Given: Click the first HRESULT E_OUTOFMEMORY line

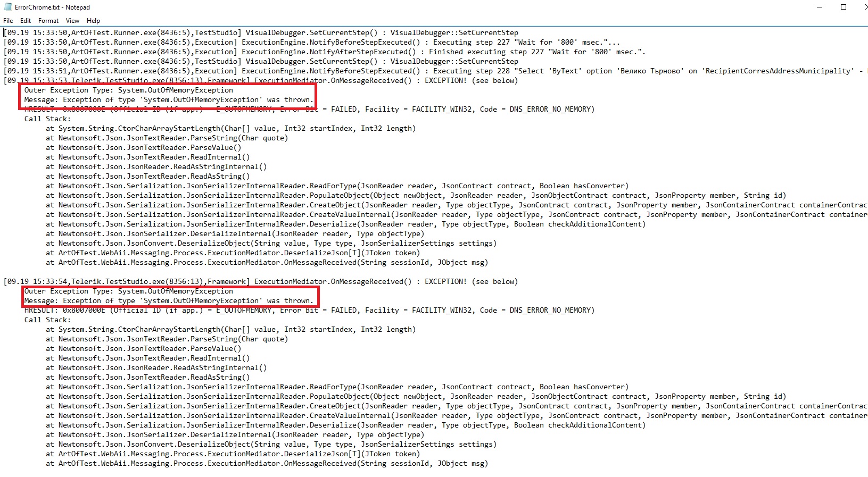Looking at the screenshot, I should pos(309,110).
